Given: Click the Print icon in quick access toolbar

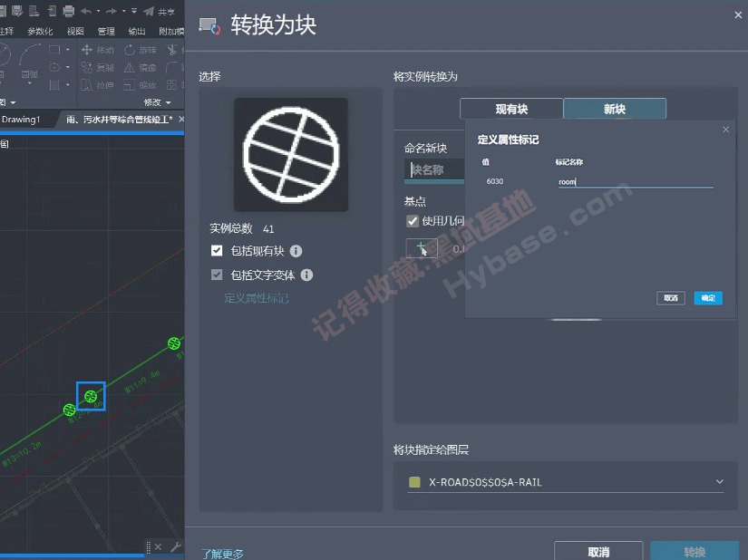Looking at the screenshot, I should pyautogui.click(x=69, y=11).
